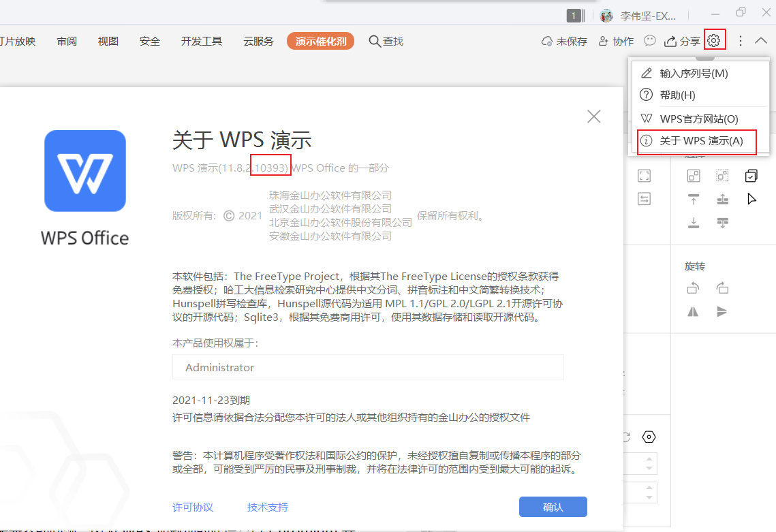Open the 视图 view tab

click(x=108, y=41)
